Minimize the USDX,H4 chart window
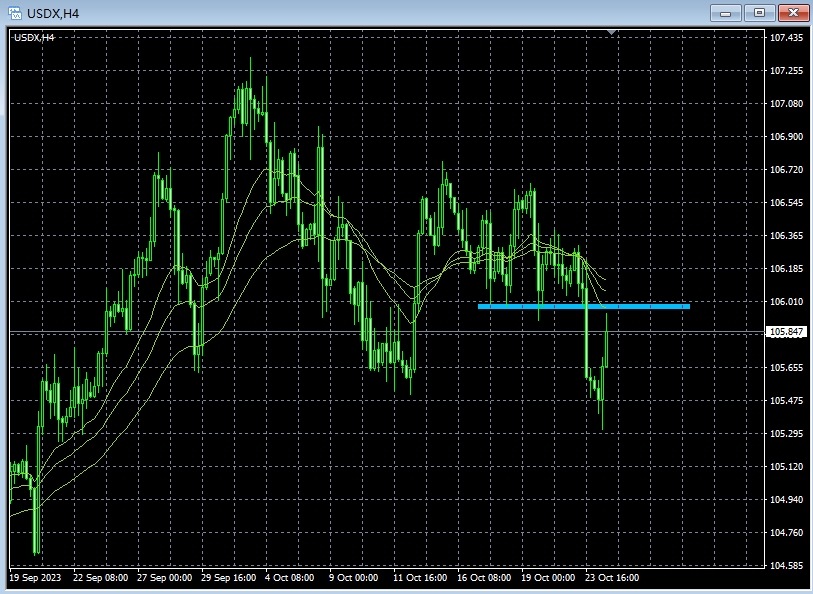813x594 pixels. pos(725,12)
